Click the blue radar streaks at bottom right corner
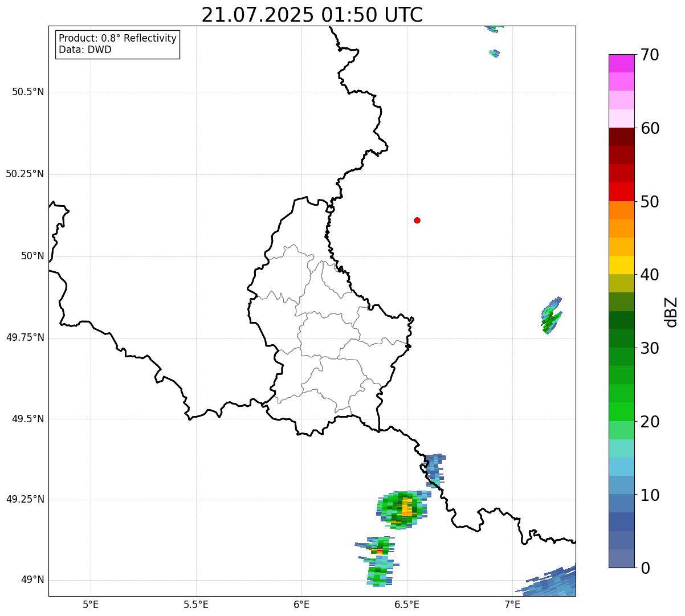Screen dimensions: 685x616 (x=547, y=581)
